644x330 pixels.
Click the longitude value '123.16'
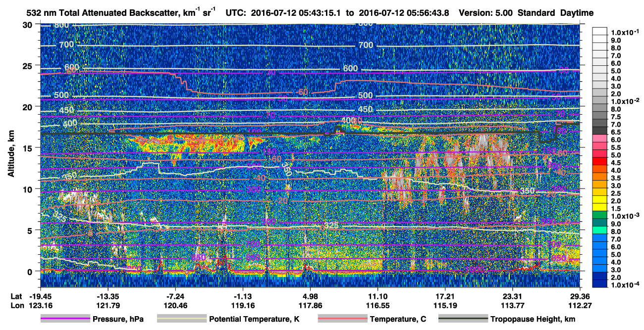(40, 305)
